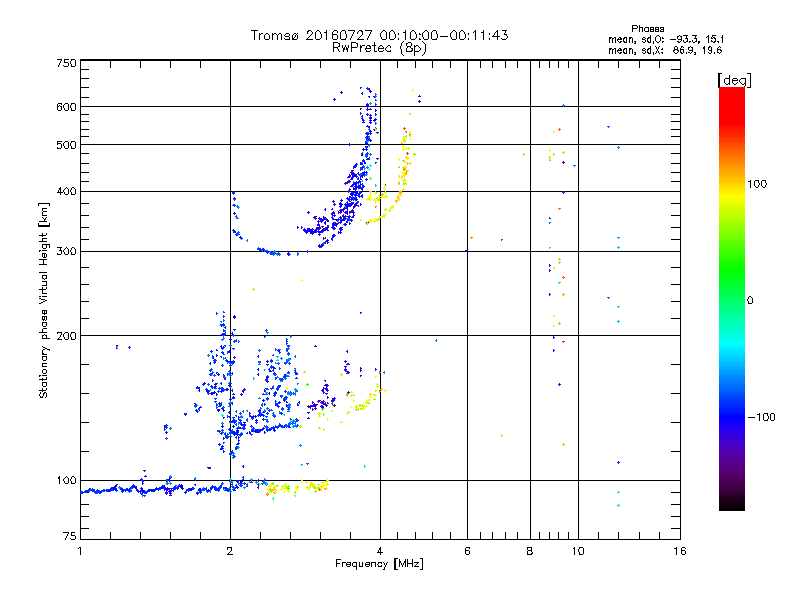Image resolution: width=800 pixels, height=600 pixels.
Task: Click the y-axis tick label '100'
Action: click(x=66, y=480)
